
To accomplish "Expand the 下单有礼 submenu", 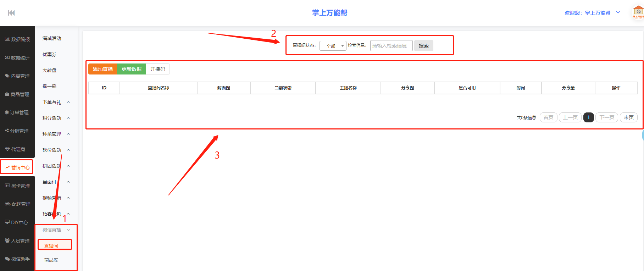I will (56, 102).
